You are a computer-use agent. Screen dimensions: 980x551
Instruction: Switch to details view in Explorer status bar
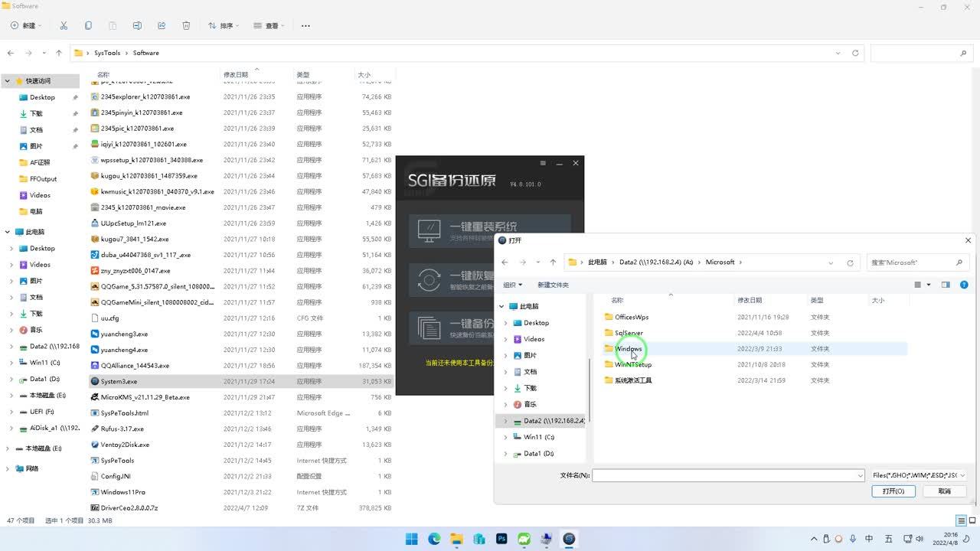click(962, 520)
